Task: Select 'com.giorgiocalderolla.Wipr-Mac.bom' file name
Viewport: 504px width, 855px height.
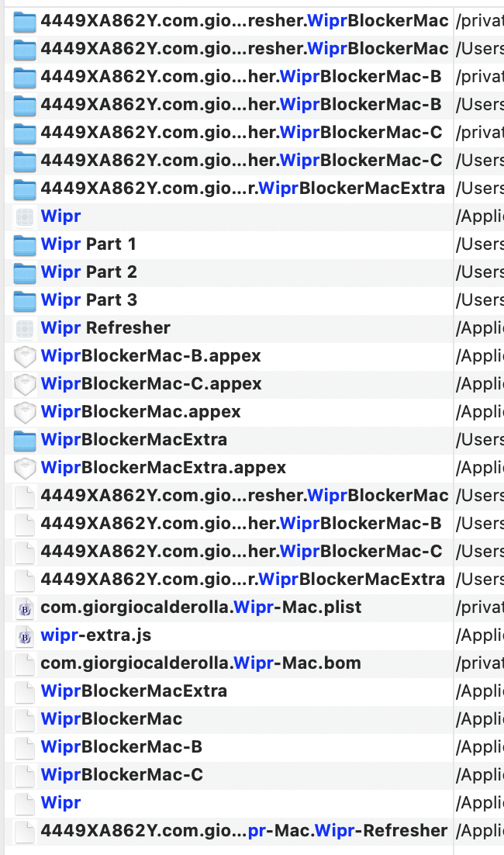Action: tap(201, 663)
